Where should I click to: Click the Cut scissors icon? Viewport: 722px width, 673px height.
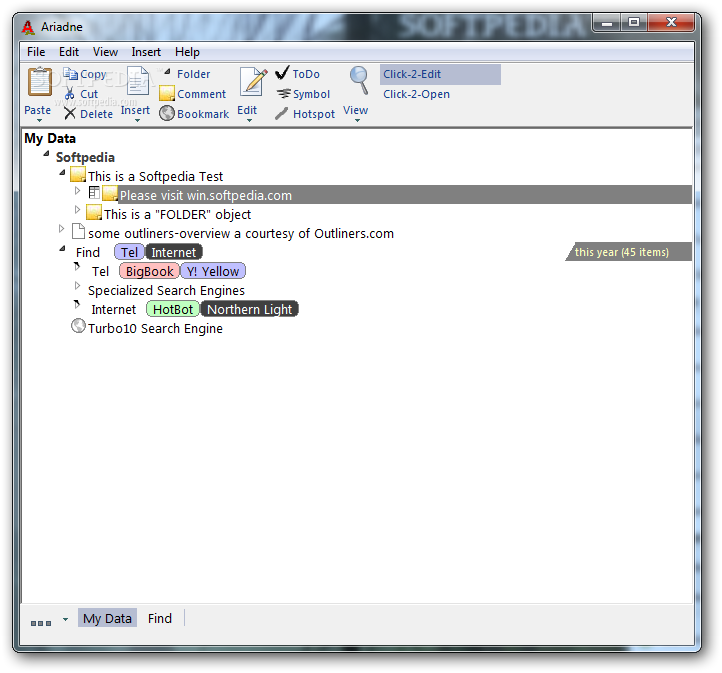click(70, 93)
